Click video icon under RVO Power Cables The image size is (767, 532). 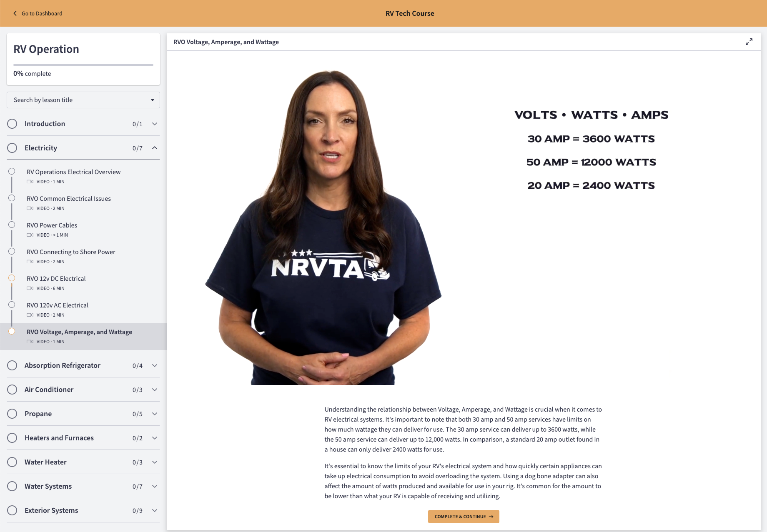(x=30, y=235)
